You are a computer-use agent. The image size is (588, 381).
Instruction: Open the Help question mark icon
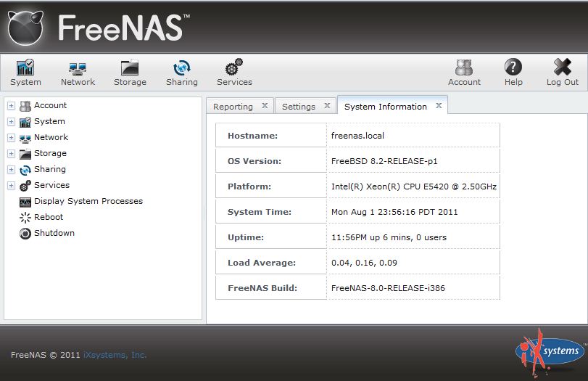513,67
